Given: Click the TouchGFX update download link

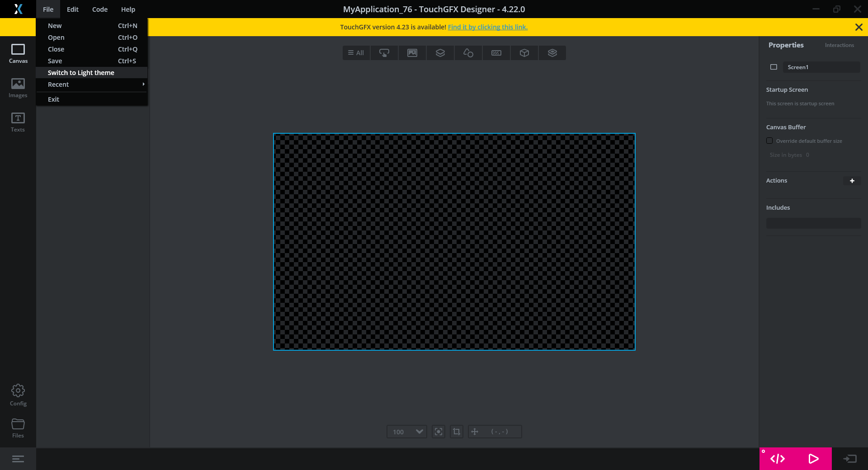Looking at the screenshot, I should tap(487, 27).
